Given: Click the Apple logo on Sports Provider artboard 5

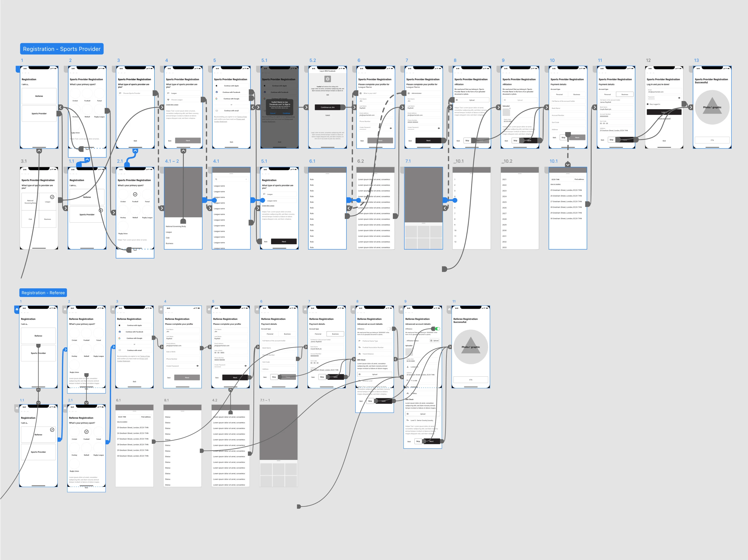Looking at the screenshot, I should [217, 86].
